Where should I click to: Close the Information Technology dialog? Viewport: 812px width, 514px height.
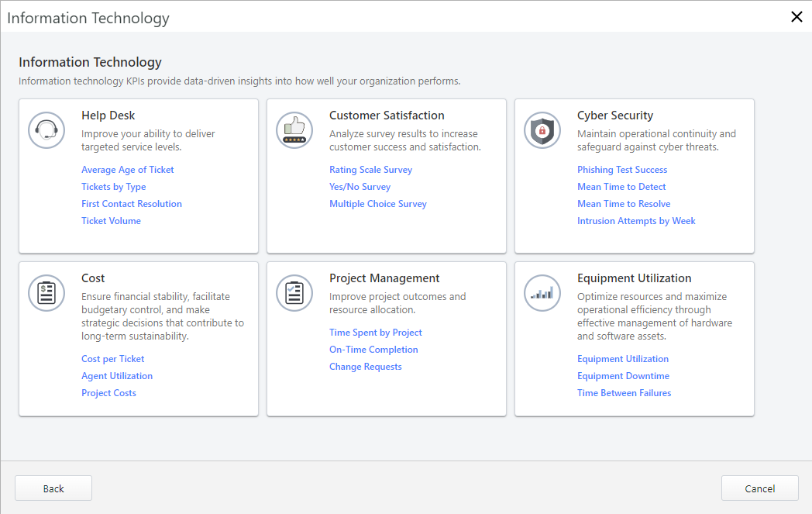tap(797, 17)
